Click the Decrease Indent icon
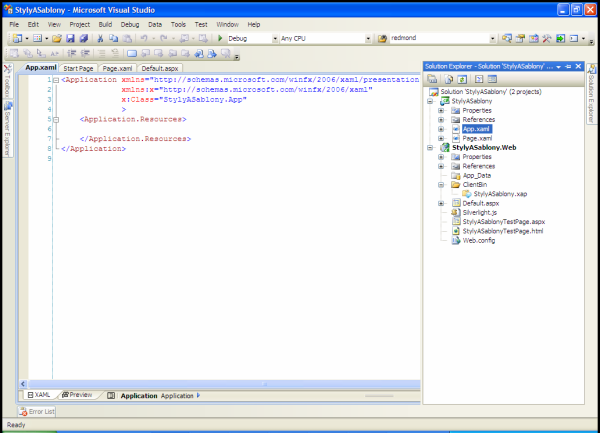This screenshot has width=600, height=433. [72, 54]
